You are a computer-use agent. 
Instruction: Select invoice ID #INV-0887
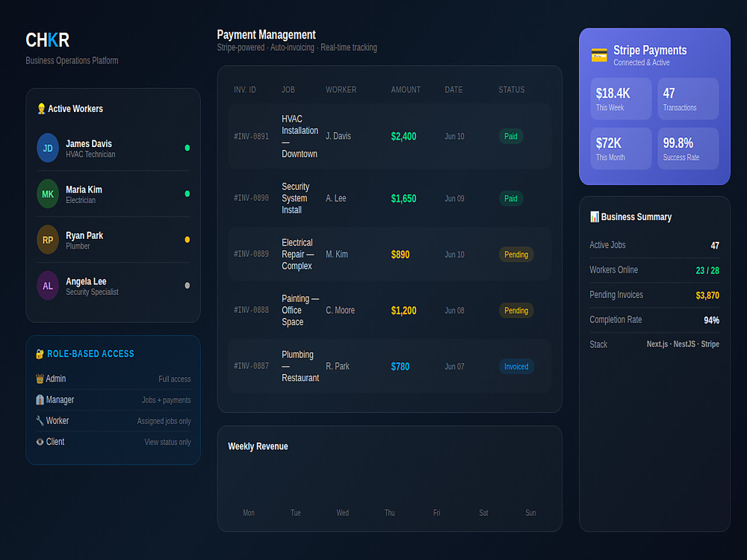click(x=251, y=366)
